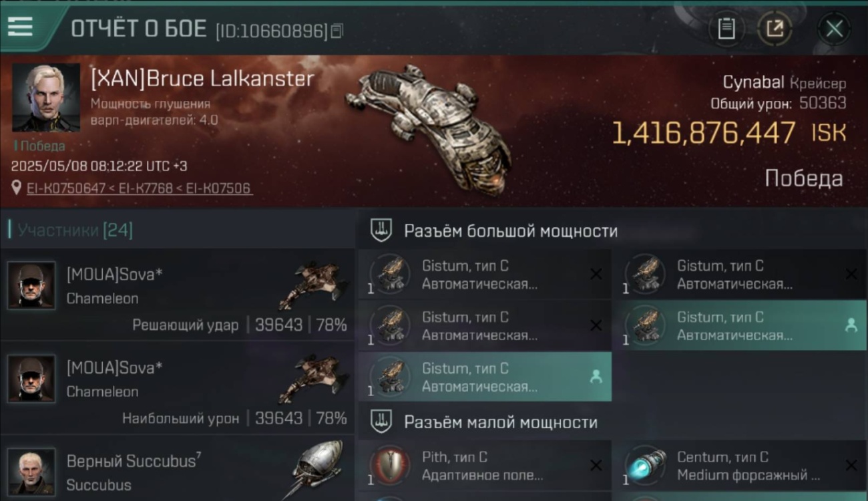Close the battle report window

[834, 29]
